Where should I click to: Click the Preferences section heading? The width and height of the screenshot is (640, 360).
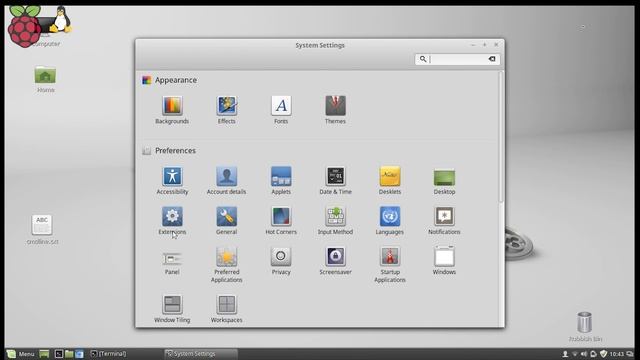(175, 151)
